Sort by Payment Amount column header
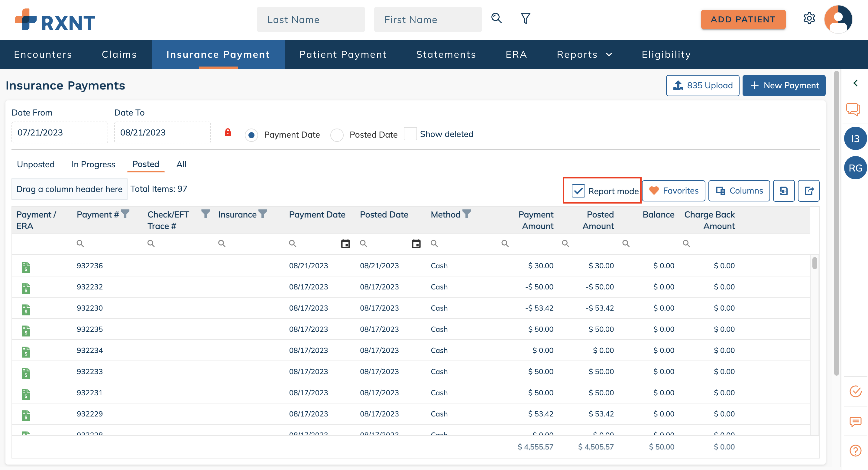Image resolution: width=868 pixels, height=470 pixels. pyautogui.click(x=536, y=220)
